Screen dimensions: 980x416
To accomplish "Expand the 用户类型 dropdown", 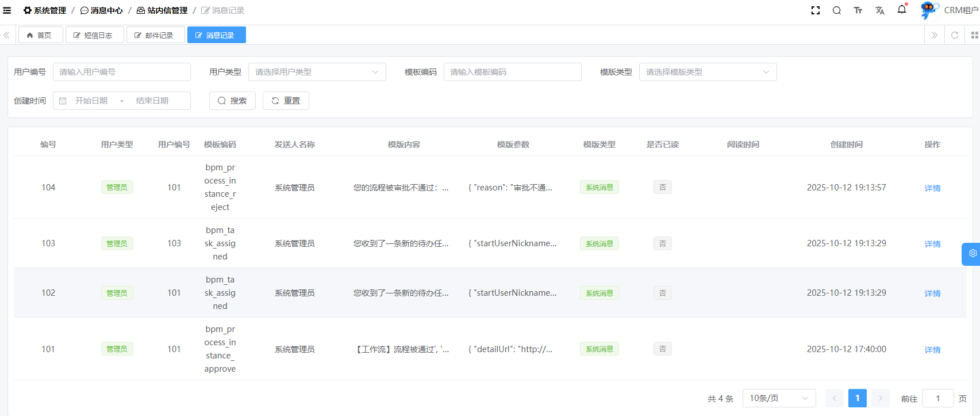I will [x=317, y=72].
